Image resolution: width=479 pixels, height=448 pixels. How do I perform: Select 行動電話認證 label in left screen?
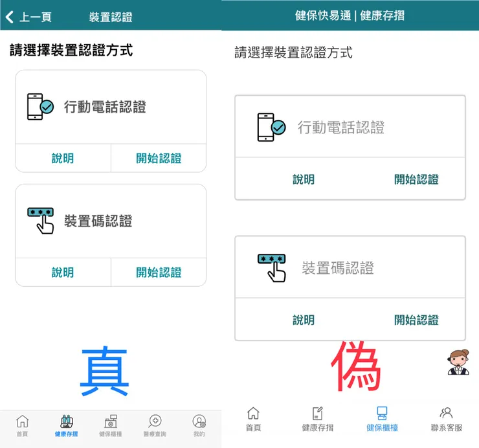105,107
